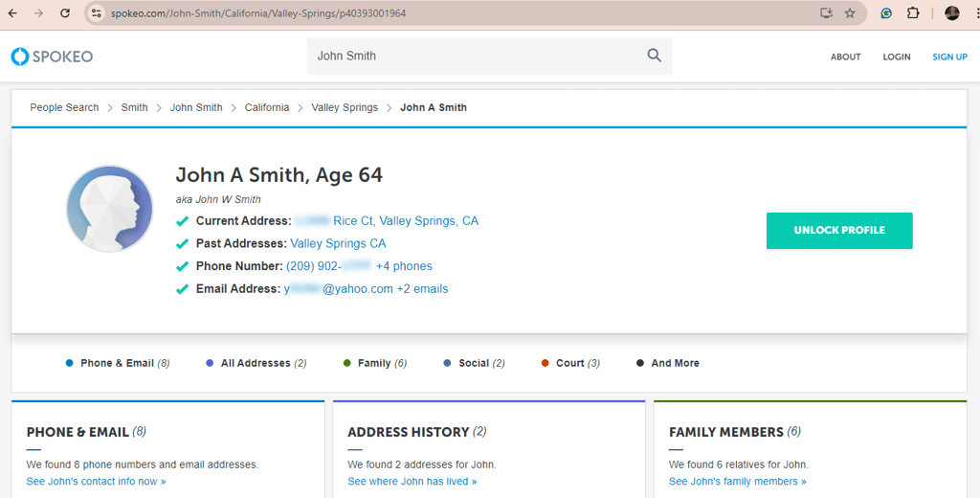Open the Rice Ct, Valley Springs current address link
980x498 pixels.
(x=386, y=221)
